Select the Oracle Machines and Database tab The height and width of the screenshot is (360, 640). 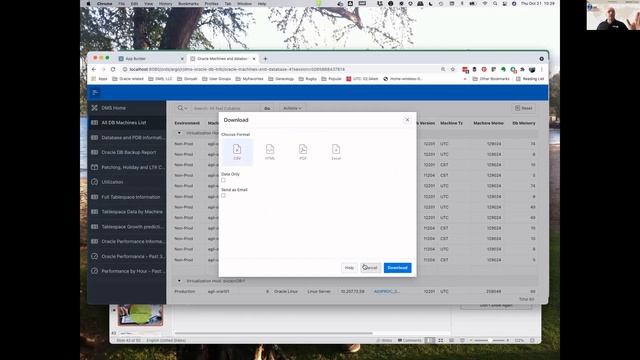(x=223, y=59)
